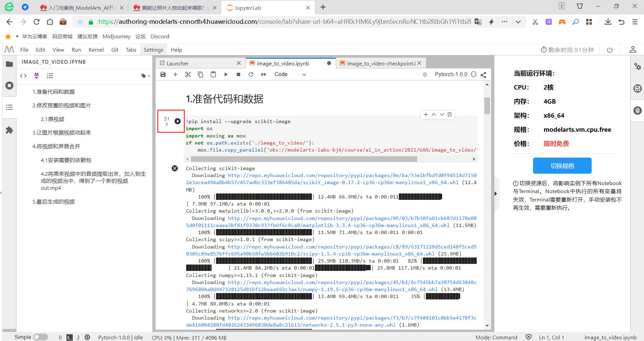The image size is (644, 341).
Task: Close the Launcher tab
Action: click(x=239, y=63)
